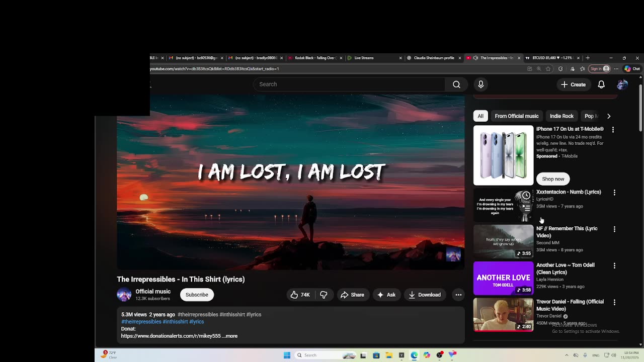Open Xxxtentacion Numb thumbnail

[503, 205]
